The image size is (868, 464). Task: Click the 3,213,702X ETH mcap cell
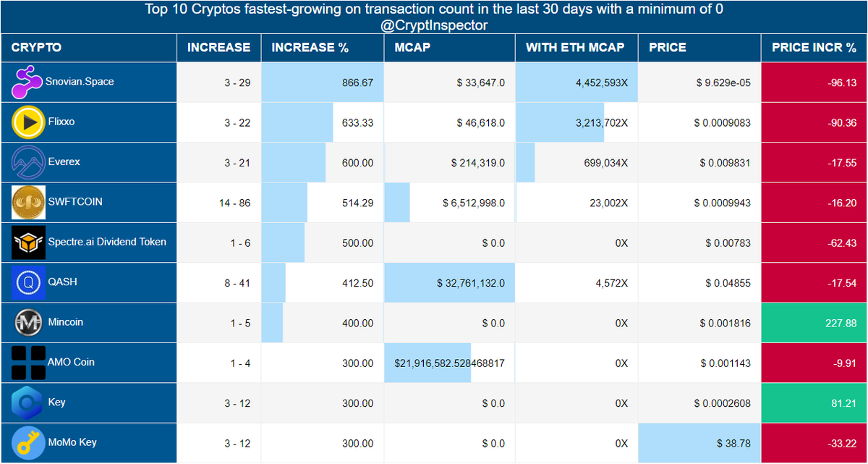click(x=576, y=122)
